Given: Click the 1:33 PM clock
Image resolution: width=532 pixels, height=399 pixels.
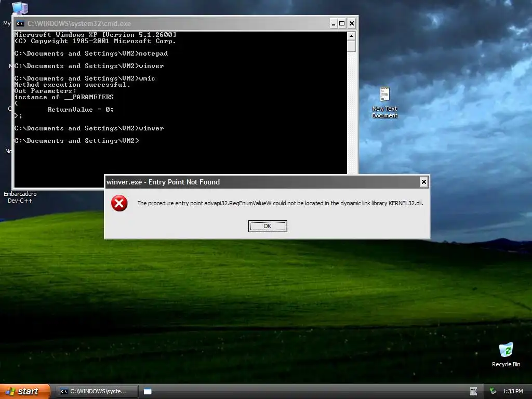Looking at the screenshot, I should (513, 391).
